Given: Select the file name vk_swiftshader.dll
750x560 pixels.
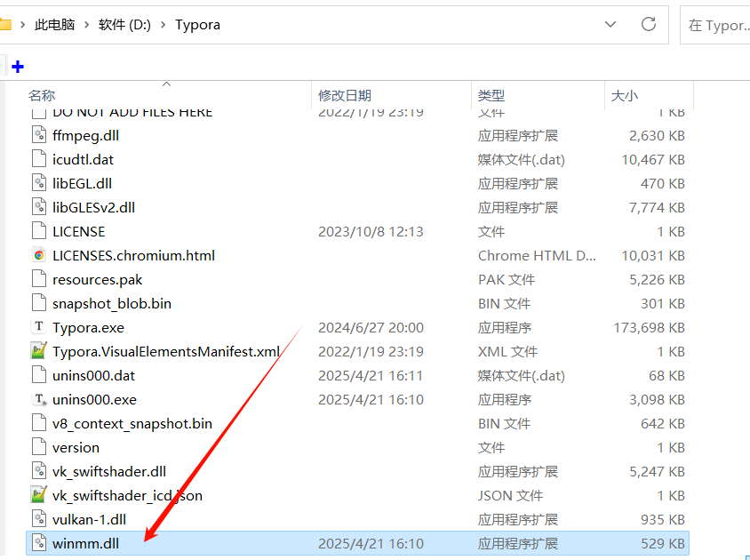Looking at the screenshot, I should pos(109,471).
